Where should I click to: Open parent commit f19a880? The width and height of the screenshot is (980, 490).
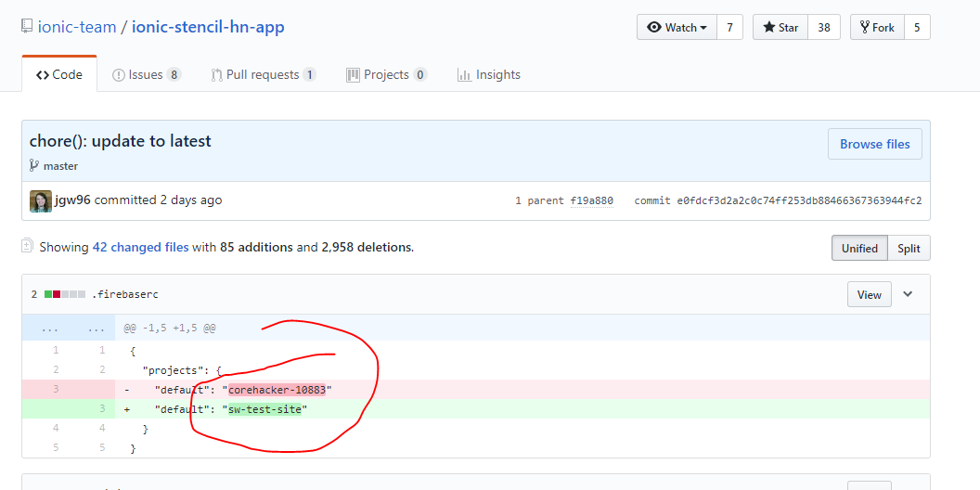click(x=591, y=200)
